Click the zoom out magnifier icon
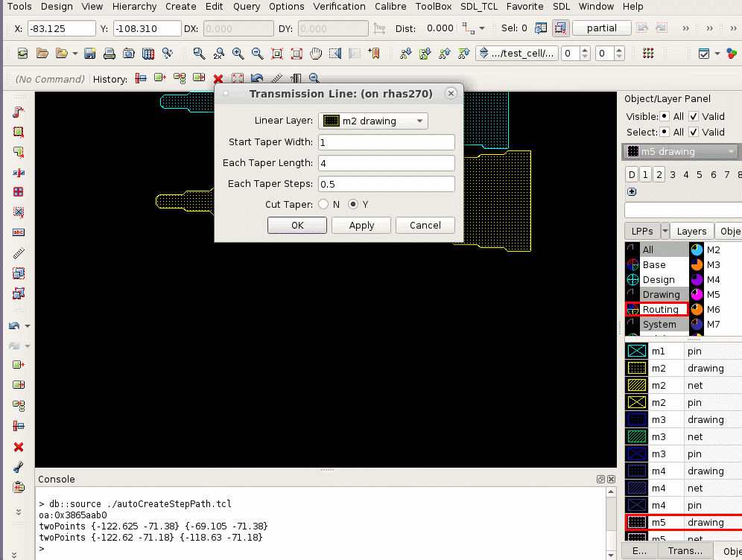 [x=258, y=54]
